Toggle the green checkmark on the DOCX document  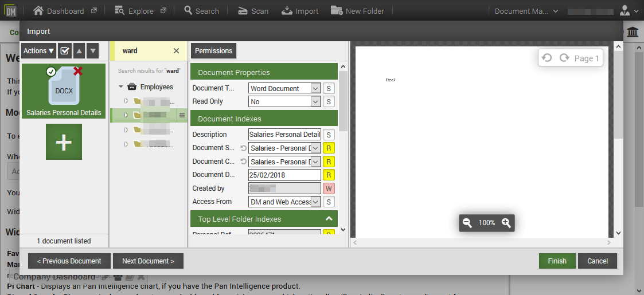(51, 72)
